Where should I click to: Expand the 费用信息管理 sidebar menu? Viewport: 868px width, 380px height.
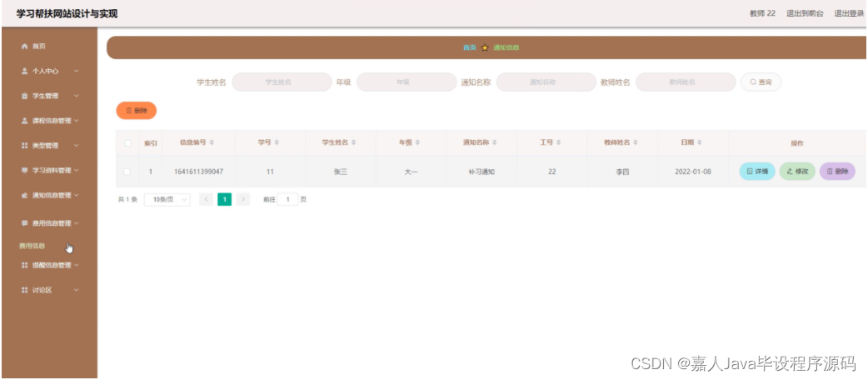coord(49,224)
